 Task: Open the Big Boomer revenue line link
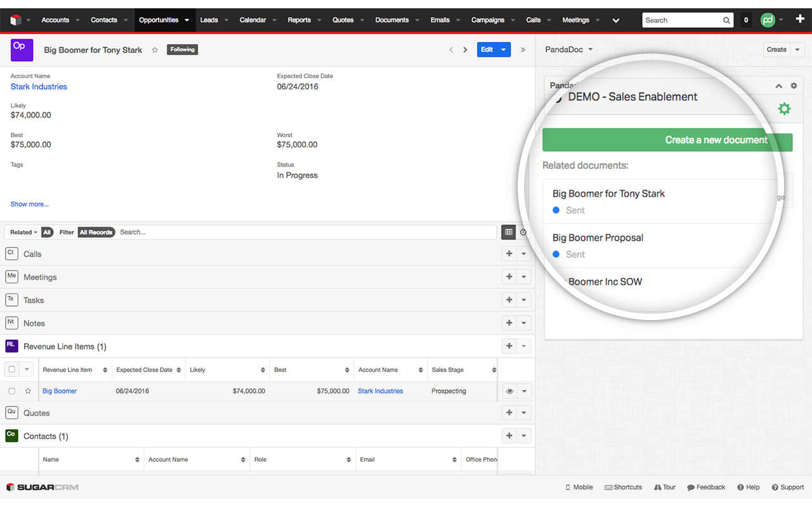pos(60,391)
